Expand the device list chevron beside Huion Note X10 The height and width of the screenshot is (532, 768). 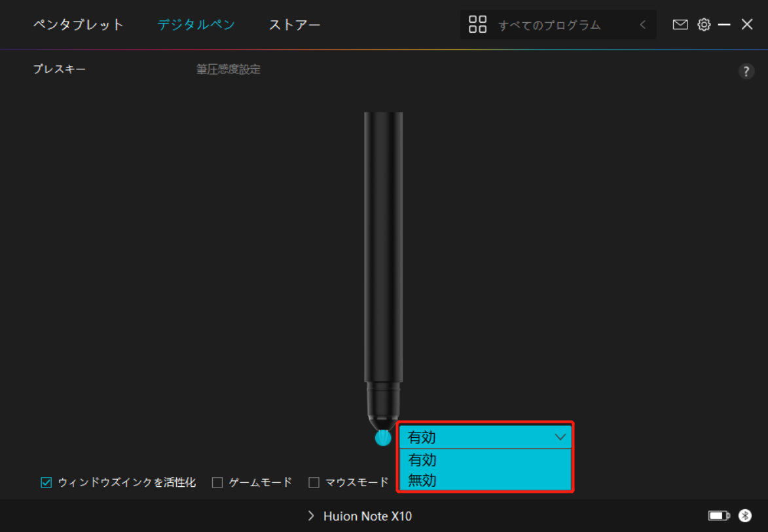[x=311, y=516]
